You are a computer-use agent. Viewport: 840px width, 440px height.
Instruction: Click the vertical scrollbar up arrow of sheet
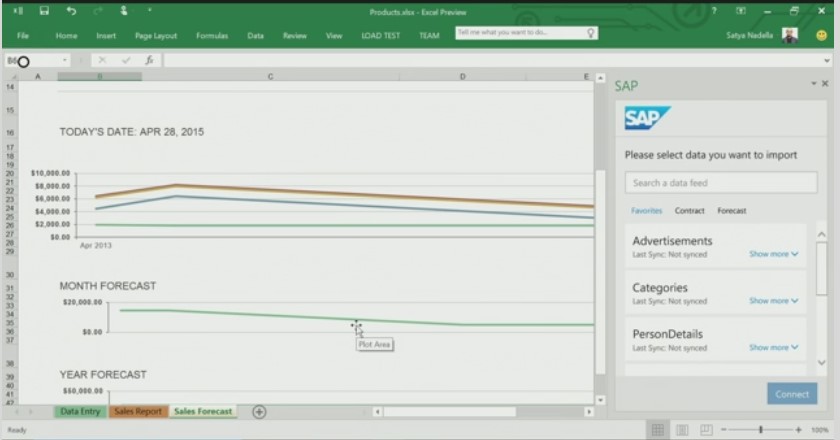point(601,78)
